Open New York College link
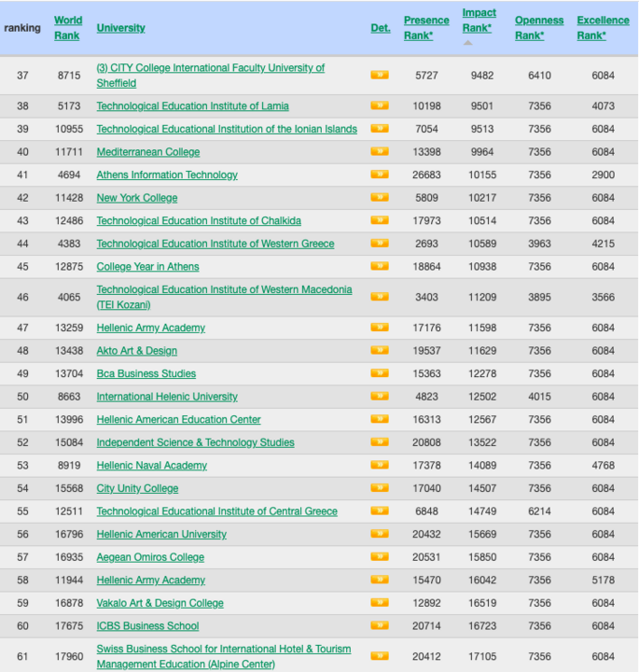The image size is (639, 672). [x=136, y=198]
